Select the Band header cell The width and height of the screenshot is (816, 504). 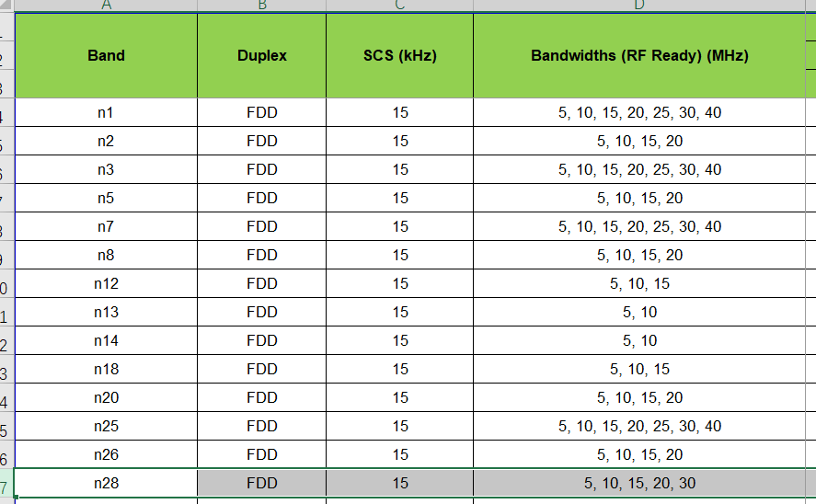click(106, 55)
